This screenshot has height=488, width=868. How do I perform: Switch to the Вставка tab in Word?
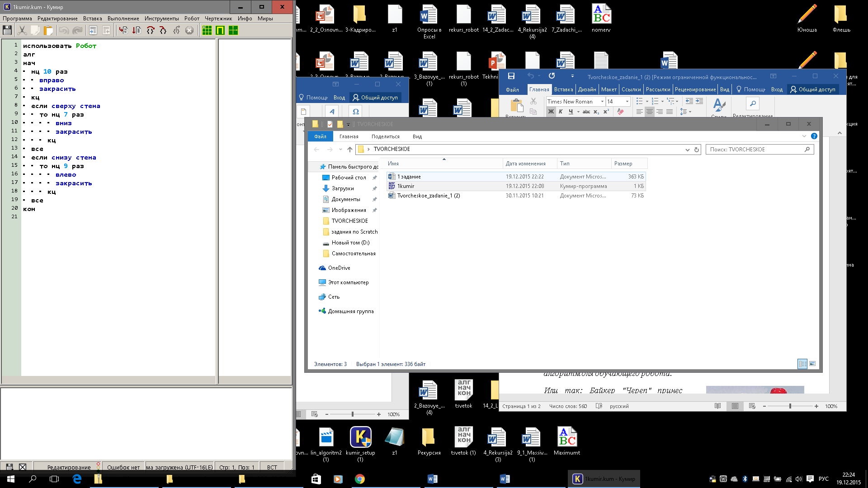coord(563,89)
